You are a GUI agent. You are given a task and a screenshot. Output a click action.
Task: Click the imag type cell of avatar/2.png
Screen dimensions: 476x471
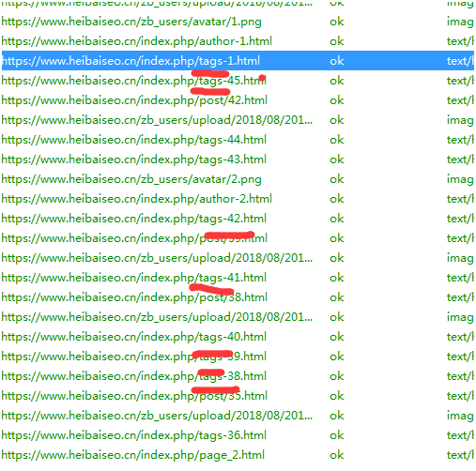tap(460, 179)
